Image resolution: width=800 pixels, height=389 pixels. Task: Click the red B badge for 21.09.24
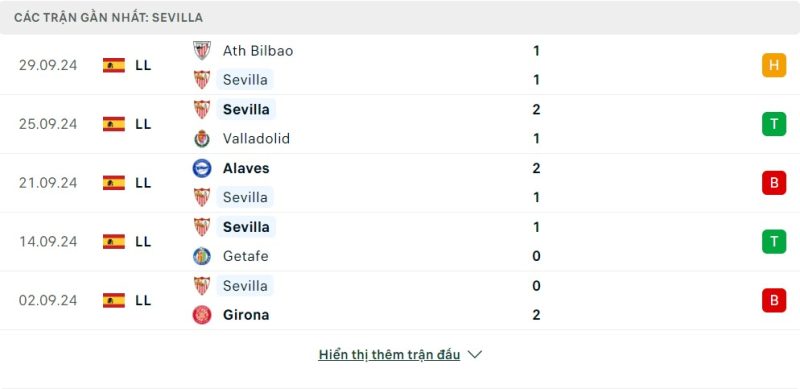coord(774,183)
